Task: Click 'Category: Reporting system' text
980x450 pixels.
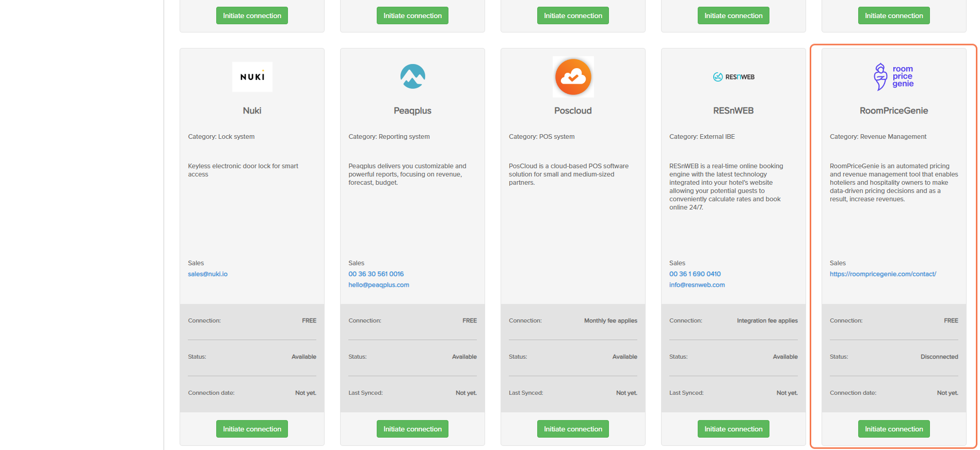Action: click(389, 137)
